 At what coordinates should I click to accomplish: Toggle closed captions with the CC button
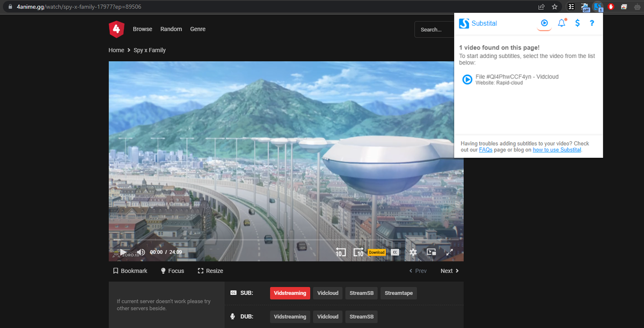[x=395, y=252]
